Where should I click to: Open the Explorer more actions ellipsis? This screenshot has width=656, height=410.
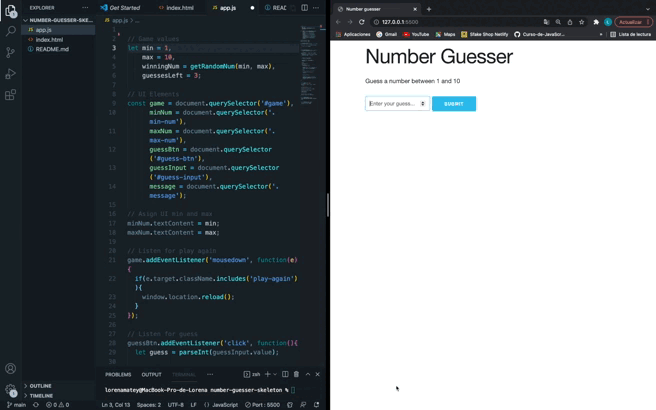tap(85, 8)
